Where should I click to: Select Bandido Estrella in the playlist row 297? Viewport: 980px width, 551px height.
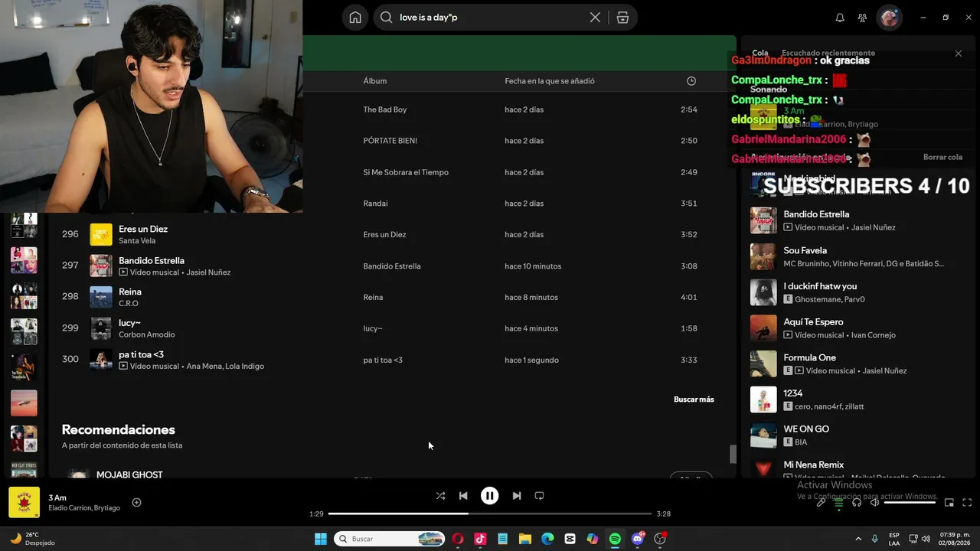[390, 266]
